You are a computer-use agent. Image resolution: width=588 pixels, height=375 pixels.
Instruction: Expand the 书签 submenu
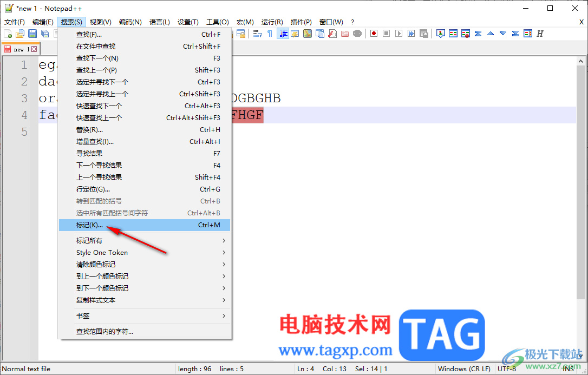click(145, 316)
